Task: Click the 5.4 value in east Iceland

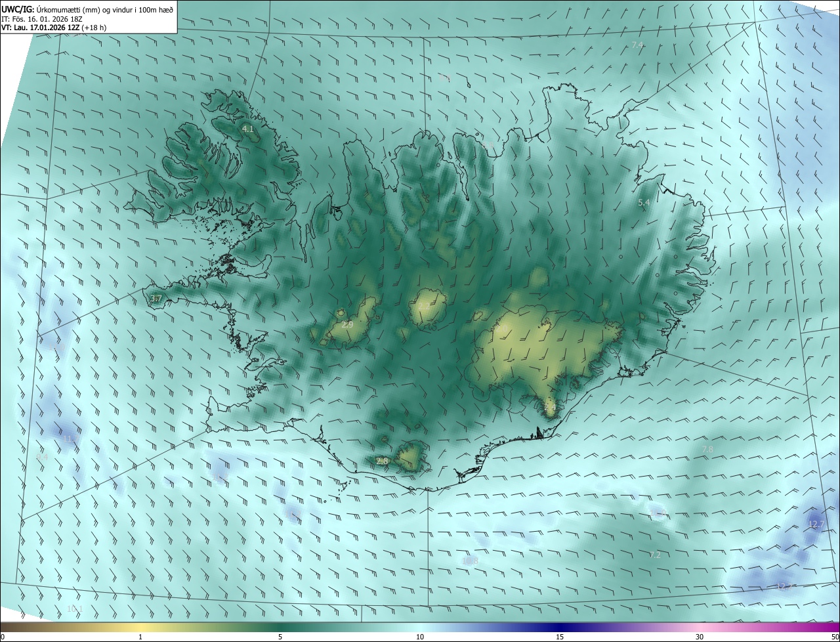Action: (644, 203)
